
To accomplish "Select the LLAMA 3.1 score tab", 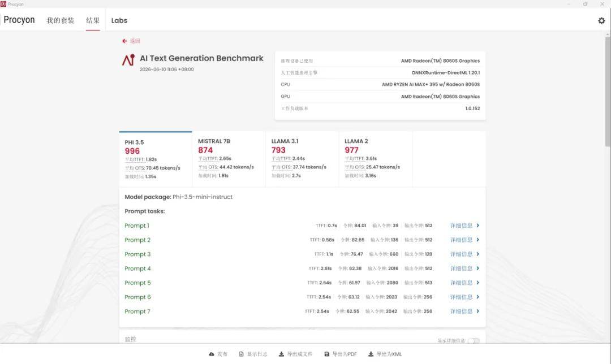I will pos(302,159).
